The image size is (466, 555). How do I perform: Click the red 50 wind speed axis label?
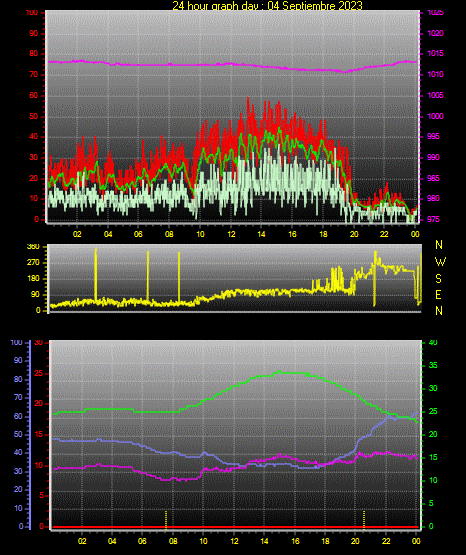(33, 116)
